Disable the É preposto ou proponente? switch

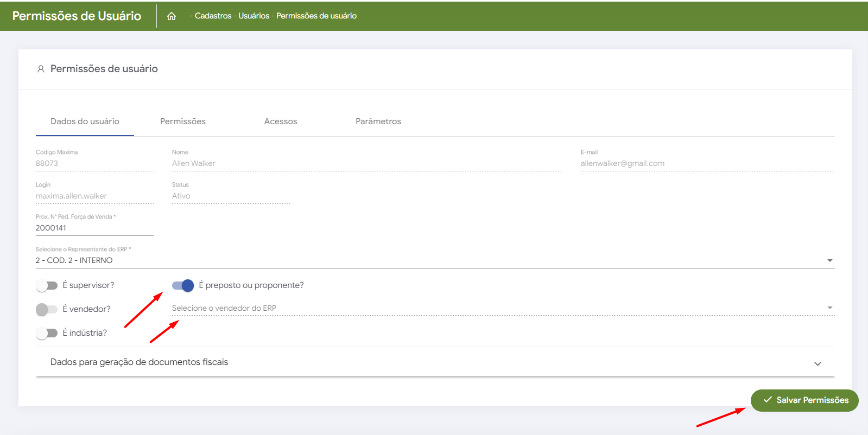tap(183, 285)
